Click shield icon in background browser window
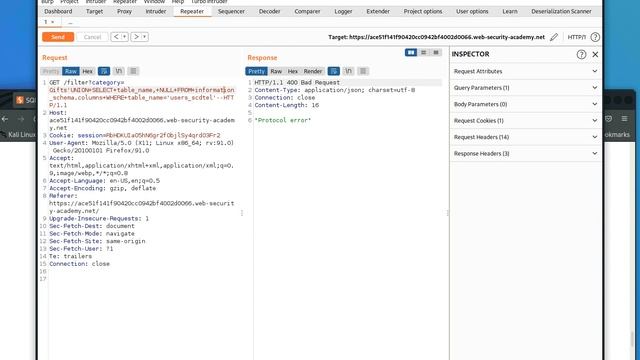 coord(609,119)
